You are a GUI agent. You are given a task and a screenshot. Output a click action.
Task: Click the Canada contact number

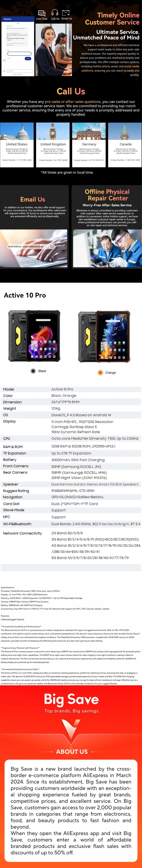point(132,160)
